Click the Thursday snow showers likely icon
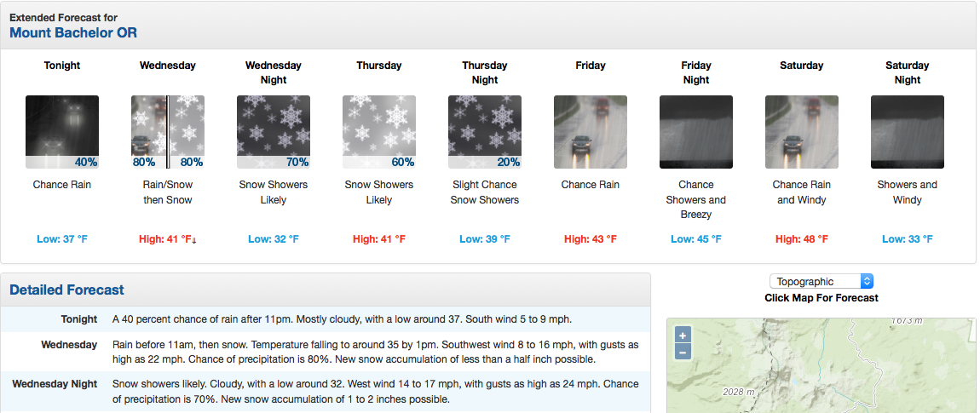Viewport: 980px width, 413px height. pyautogui.click(x=378, y=132)
